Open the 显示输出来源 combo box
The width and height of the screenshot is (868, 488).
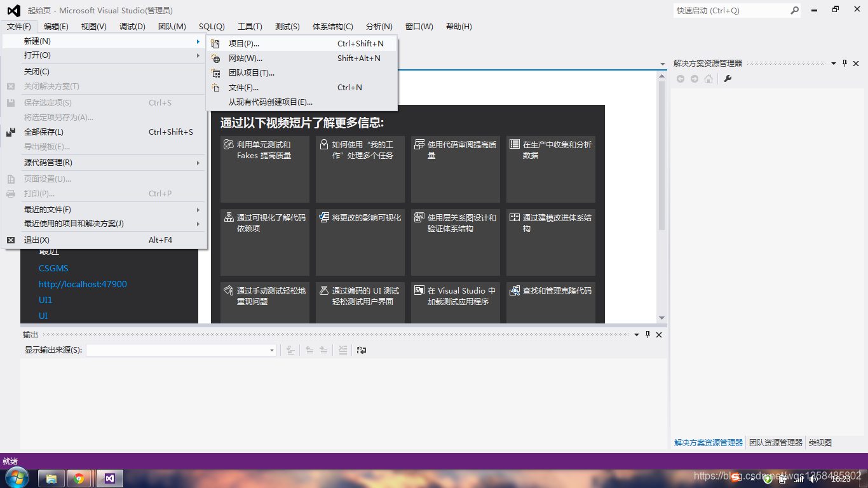181,350
